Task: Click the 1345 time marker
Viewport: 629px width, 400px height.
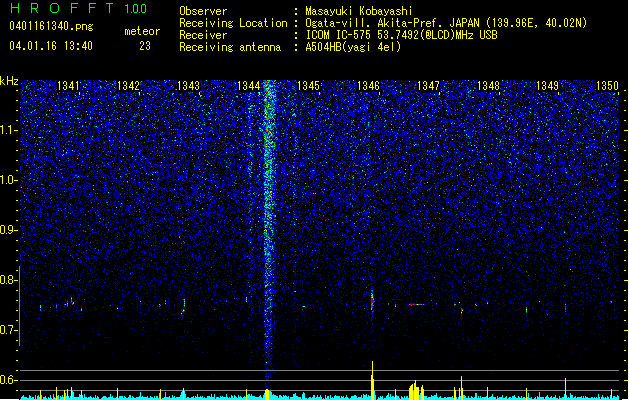Action: 308,86
